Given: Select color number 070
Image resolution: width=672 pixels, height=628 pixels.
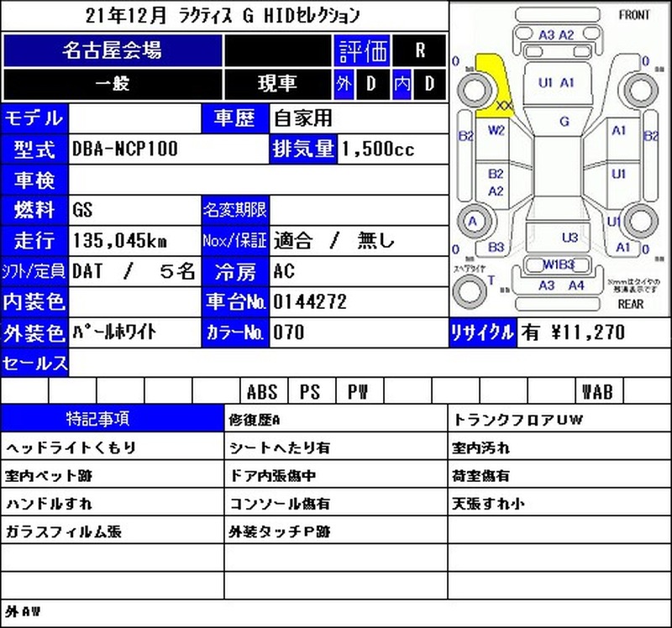Looking at the screenshot, I should pos(288,332).
